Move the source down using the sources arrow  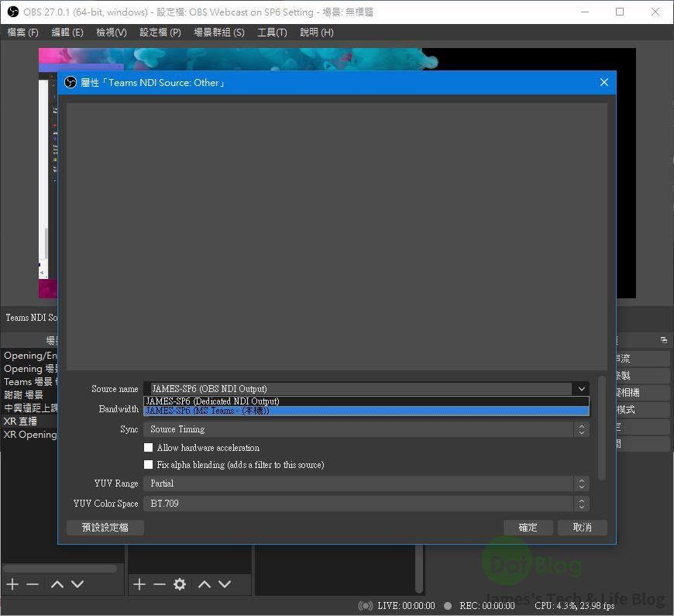pos(225,584)
